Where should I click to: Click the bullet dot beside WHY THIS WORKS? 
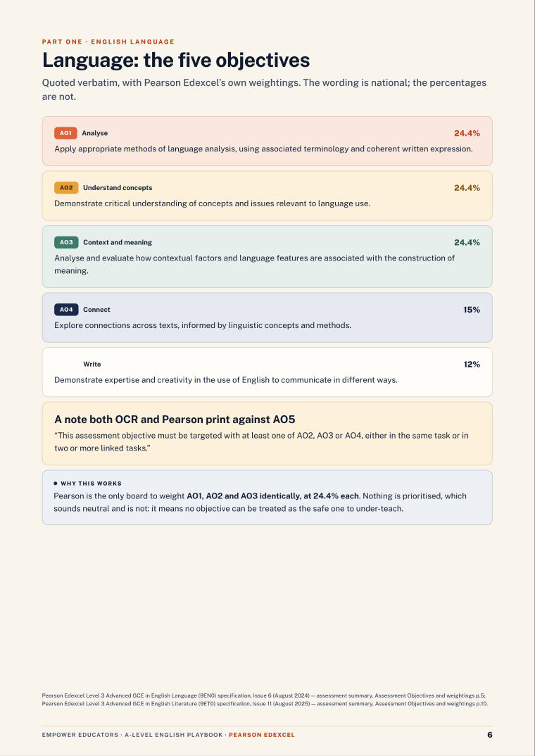coord(56,483)
